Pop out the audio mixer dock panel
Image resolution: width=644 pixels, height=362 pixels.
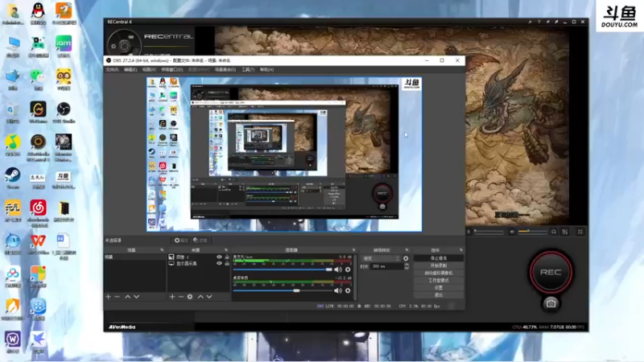(x=353, y=250)
